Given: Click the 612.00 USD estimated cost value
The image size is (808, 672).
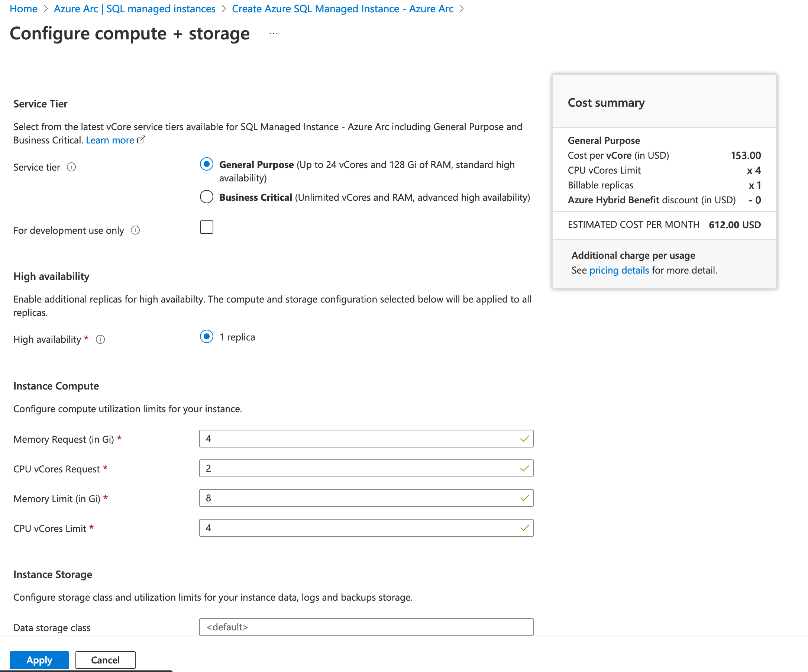Looking at the screenshot, I should pos(735,225).
